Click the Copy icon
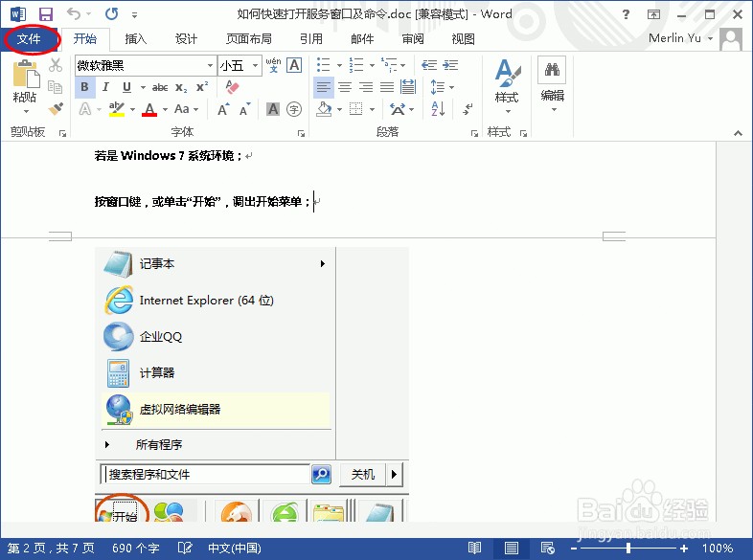Viewport: 753px width, 560px height. 56,87
